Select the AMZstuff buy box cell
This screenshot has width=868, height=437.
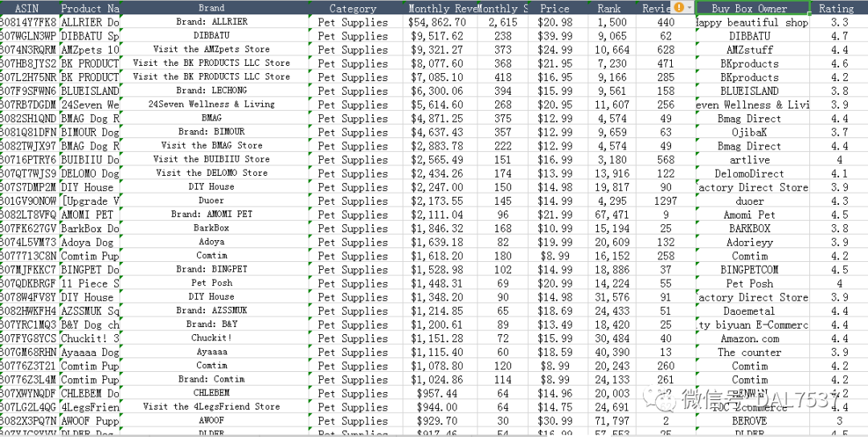[752, 50]
